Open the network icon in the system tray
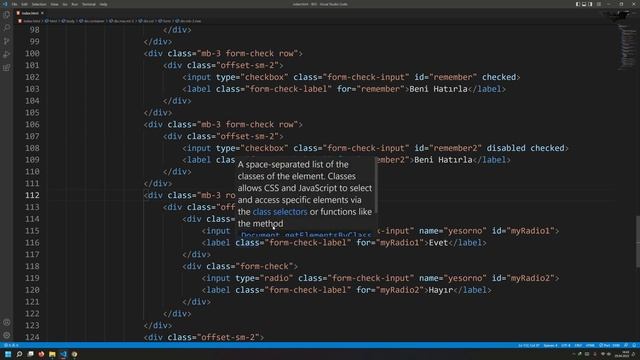This screenshot has width=640, height=360. pos(603,354)
